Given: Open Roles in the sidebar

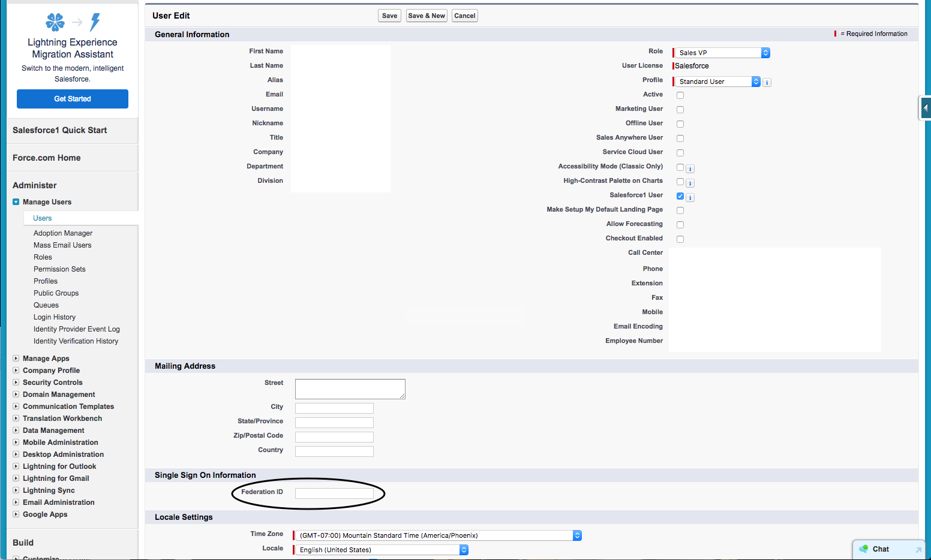Looking at the screenshot, I should [43, 257].
